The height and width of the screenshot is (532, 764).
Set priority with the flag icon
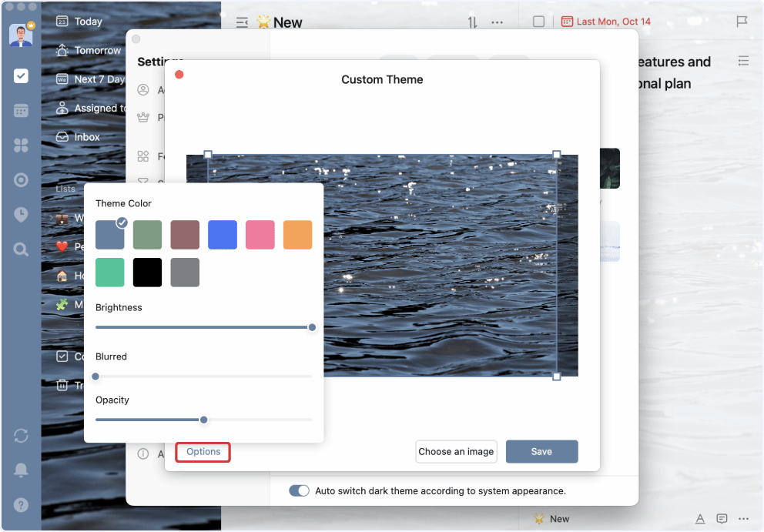[742, 22]
